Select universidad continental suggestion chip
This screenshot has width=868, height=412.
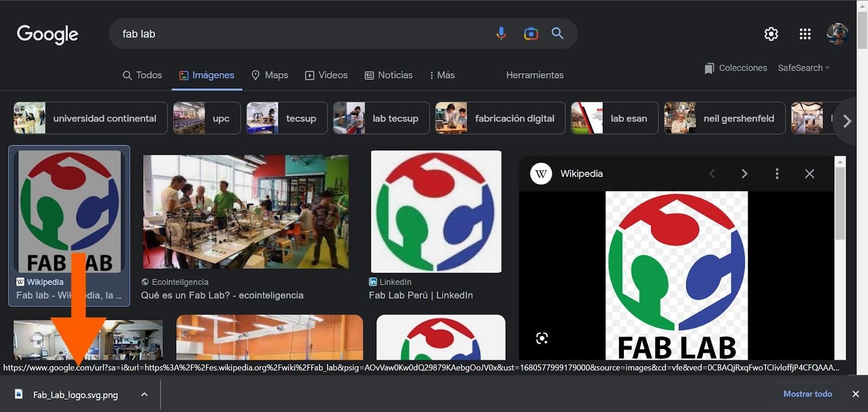[91, 118]
